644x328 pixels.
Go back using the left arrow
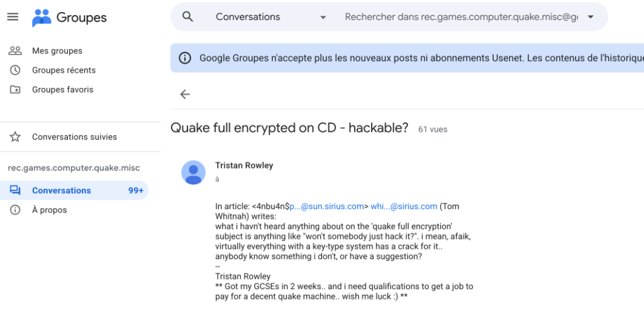[x=185, y=94]
